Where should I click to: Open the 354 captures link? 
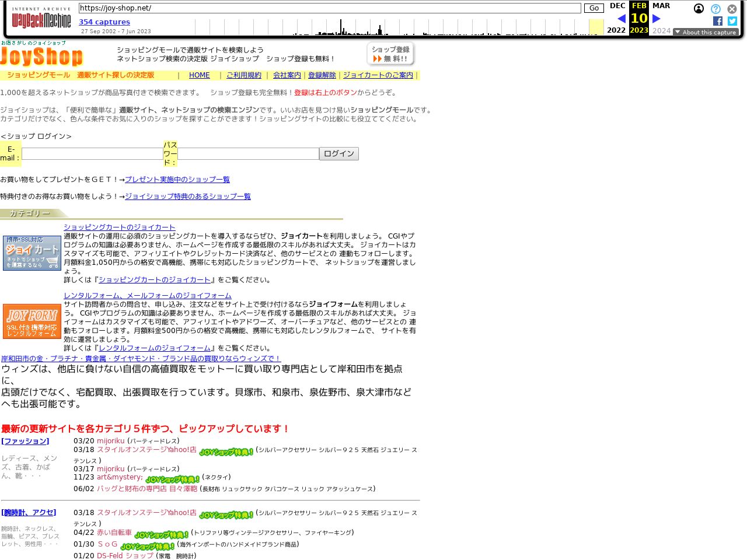click(x=104, y=22)
